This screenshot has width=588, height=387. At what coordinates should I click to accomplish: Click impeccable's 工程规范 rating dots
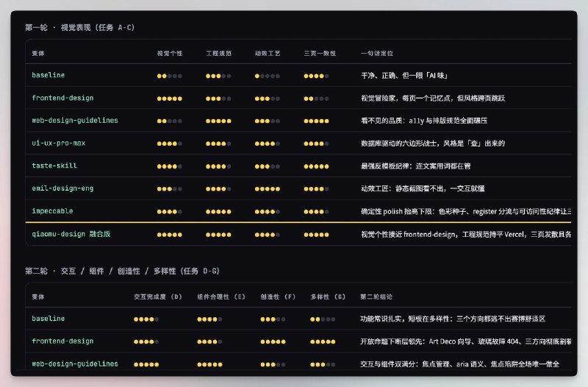click(218, 212)
